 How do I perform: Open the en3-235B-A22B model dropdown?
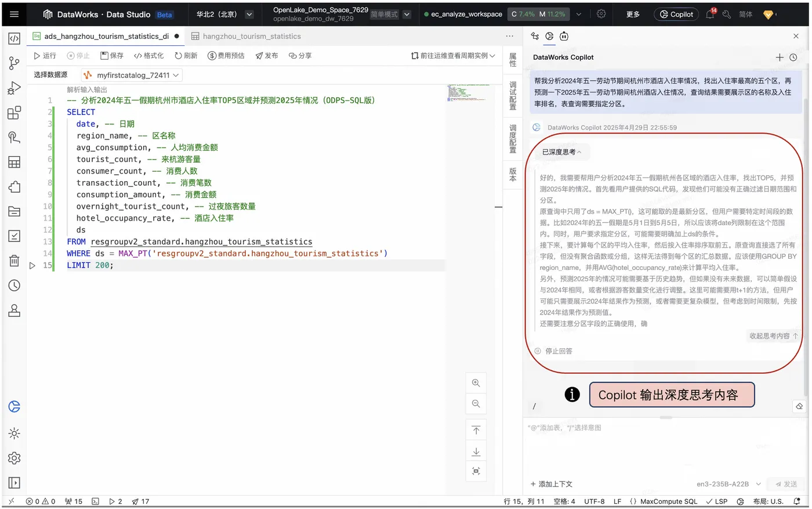(729, 484)
